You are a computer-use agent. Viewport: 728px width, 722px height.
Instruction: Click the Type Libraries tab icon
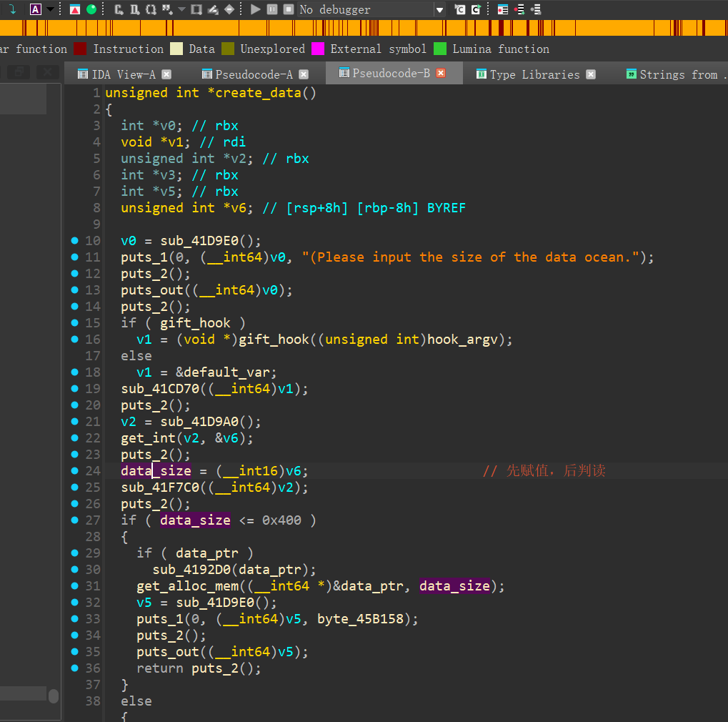tap(482, 74)
